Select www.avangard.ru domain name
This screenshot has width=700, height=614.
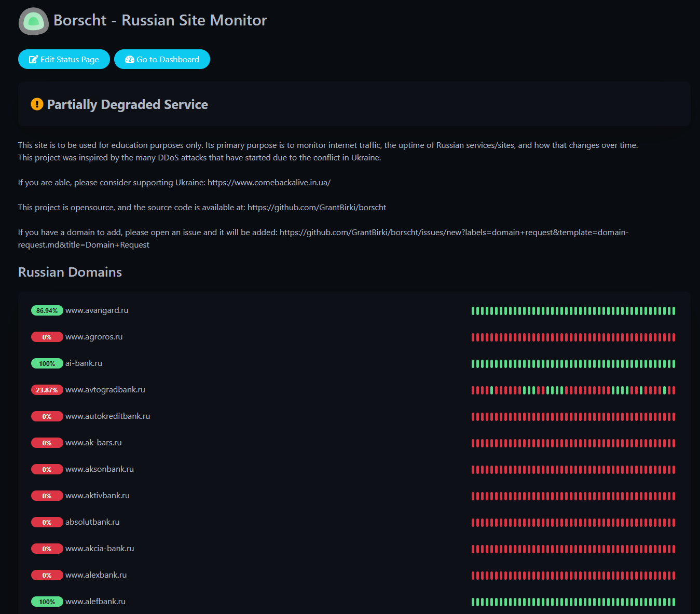(97, 310)
